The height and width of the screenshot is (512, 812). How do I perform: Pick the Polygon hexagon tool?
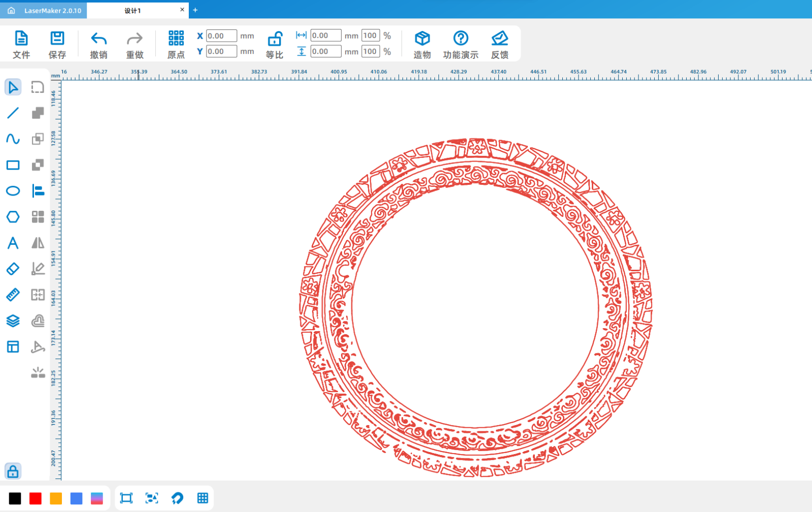pos(13,217)
